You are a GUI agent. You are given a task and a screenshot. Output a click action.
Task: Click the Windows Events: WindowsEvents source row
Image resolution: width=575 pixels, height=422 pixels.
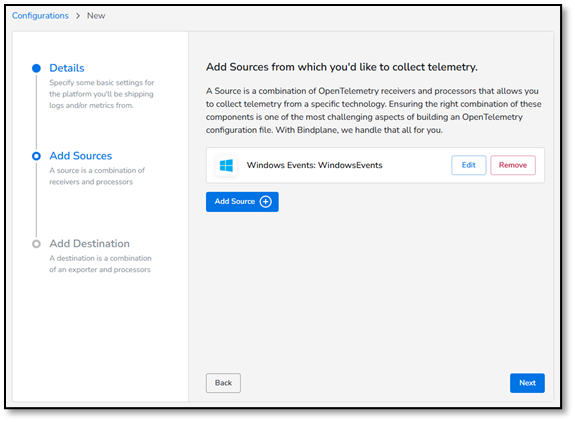point(375,165)
